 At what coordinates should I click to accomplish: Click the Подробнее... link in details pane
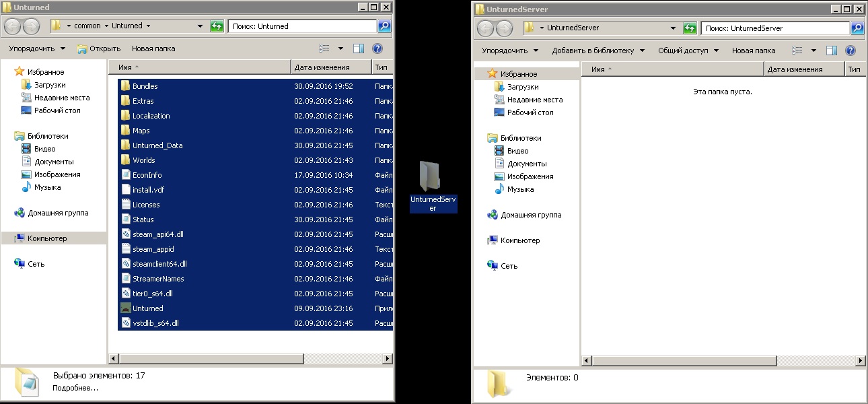point(75,388)
